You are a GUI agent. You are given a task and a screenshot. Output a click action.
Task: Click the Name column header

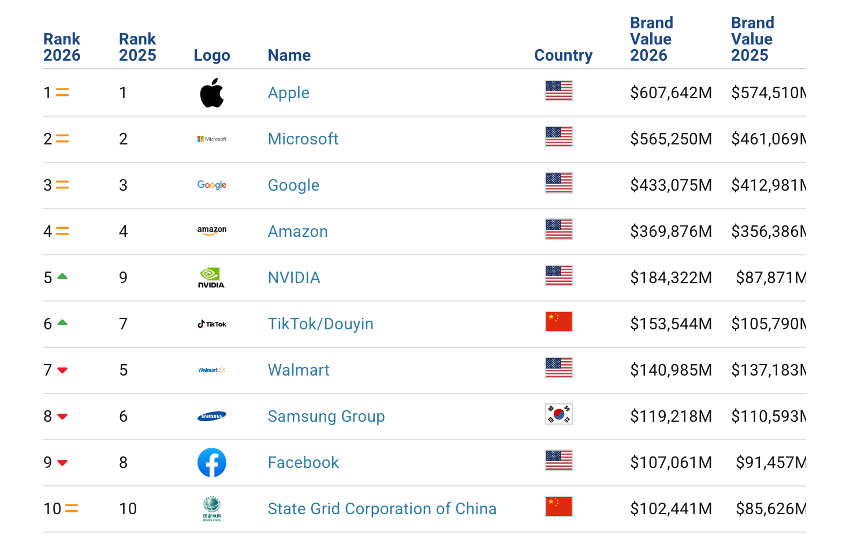289,55
